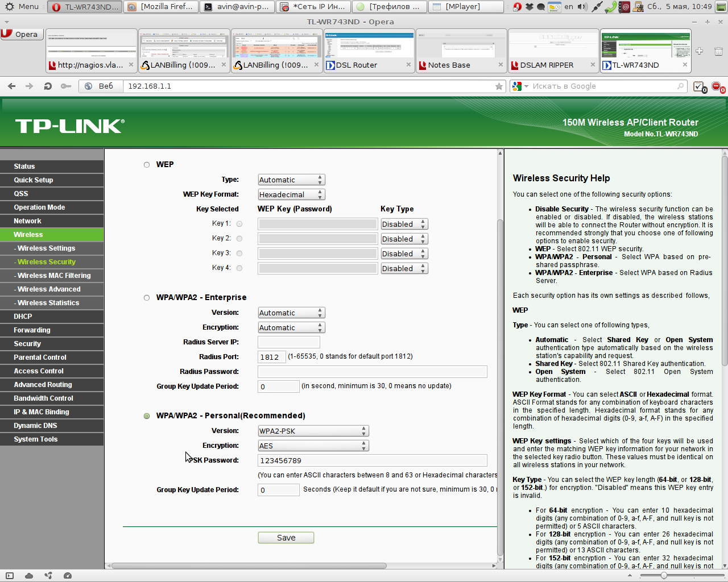Open Google search engine selector dropdown
This screenshot has width=728, height=582.
click(x=519, y=86)
